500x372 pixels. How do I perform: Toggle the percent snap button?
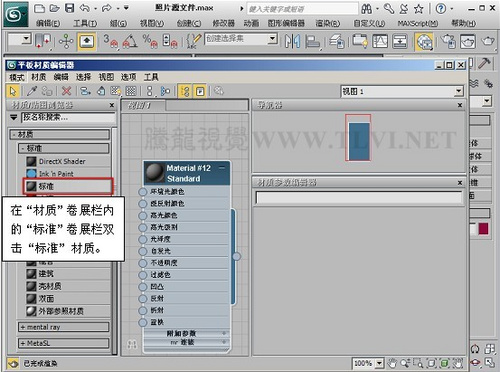[x=150, y=42]
